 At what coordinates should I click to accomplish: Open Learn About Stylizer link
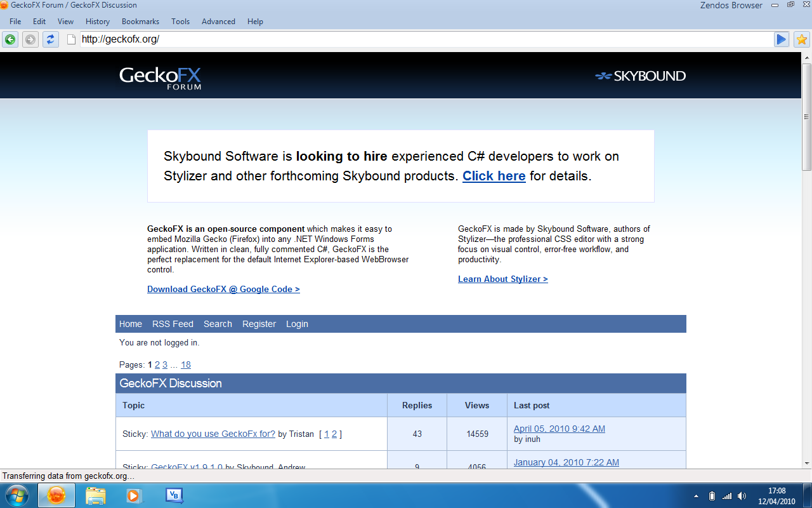click(503, 279)
